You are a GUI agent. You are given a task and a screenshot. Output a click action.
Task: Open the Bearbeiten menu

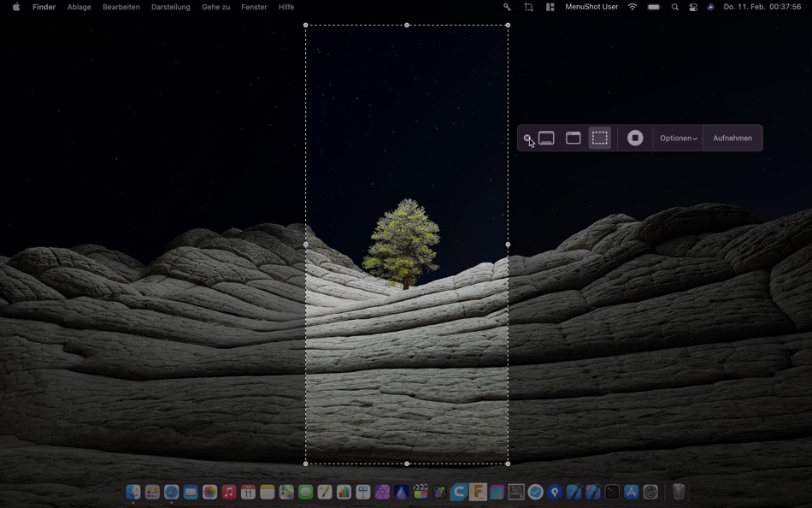click(121, 7)
